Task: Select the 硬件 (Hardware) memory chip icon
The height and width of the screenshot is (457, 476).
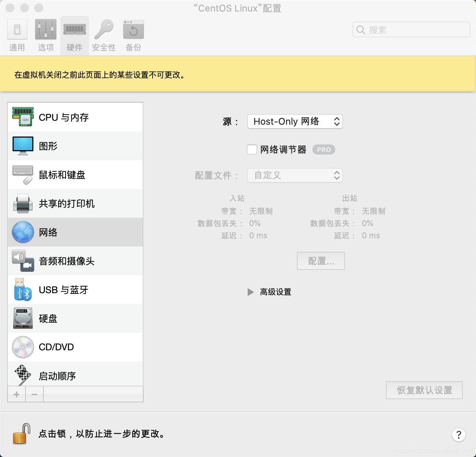Action: point(75,29)
